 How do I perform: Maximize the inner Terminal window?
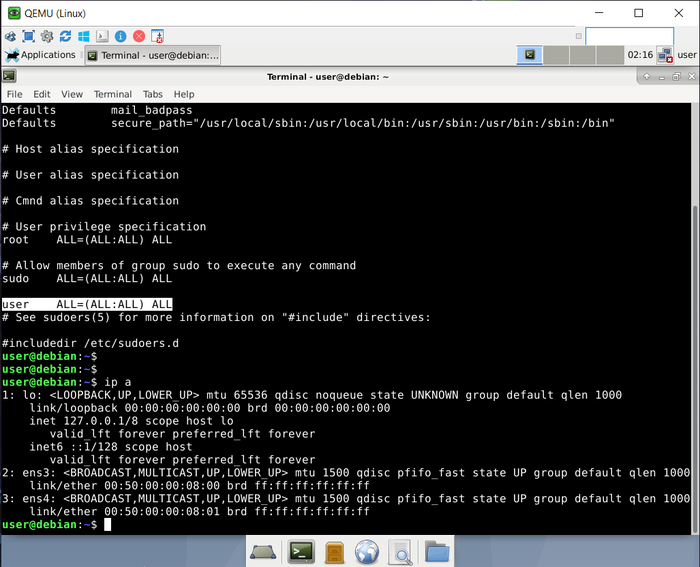[x=676, y=77]
